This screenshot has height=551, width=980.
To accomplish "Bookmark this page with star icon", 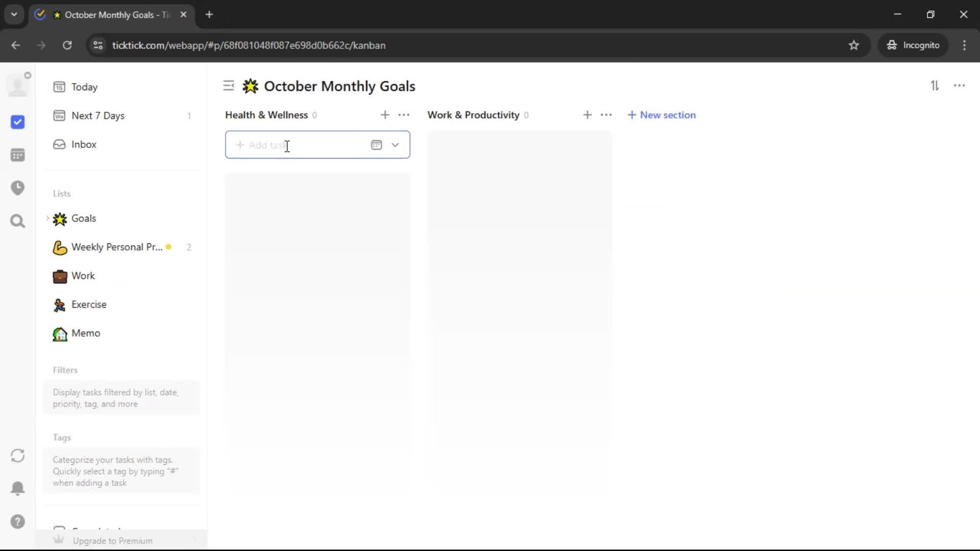I will (x=854, y=45).
